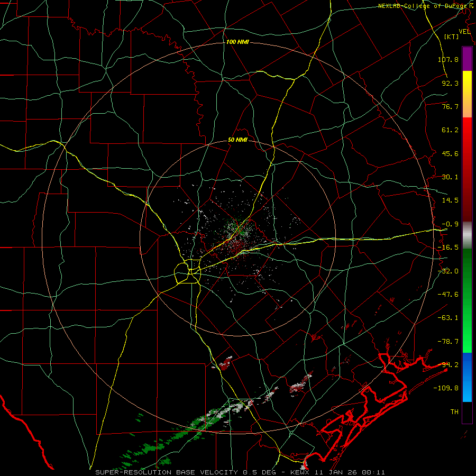Select the -47.6 velocity scale value
Screen dimensions: 476x476
pos(448,295)
